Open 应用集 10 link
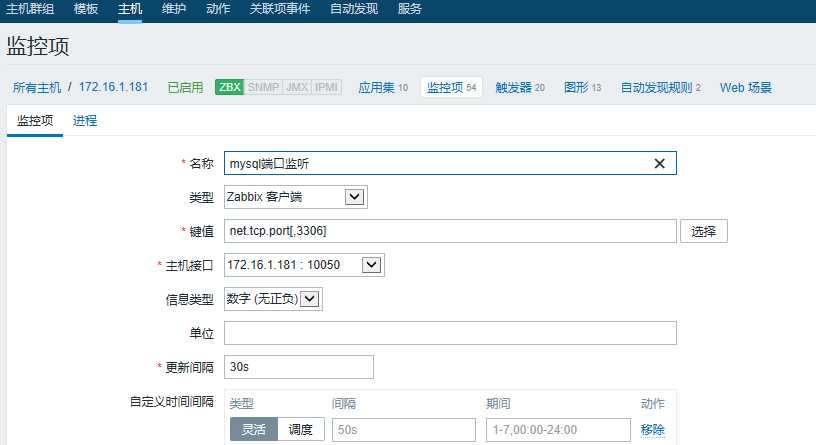Viewport: 816px width, 445px height. [x=383, y=87]
